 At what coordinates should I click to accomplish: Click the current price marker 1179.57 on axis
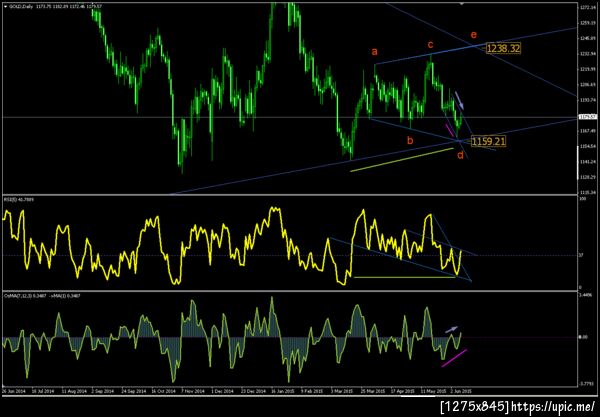587,117
